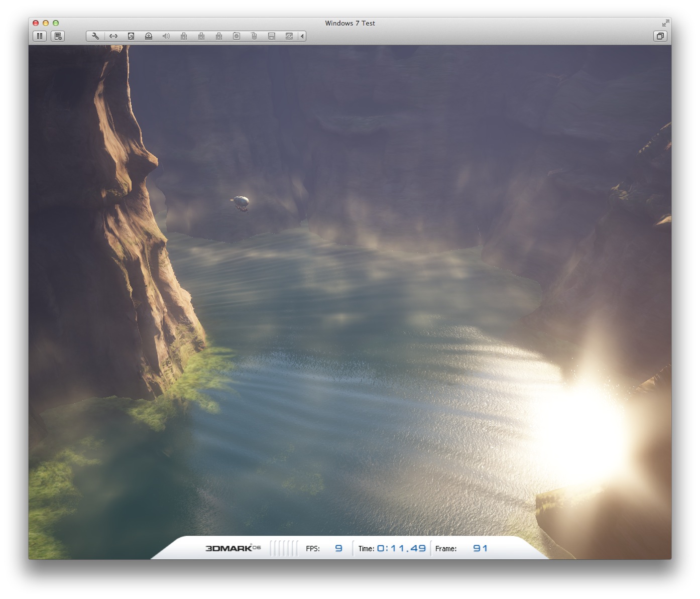Pause the Windows 7 Test virtual machine
This screenshot has width=700, height=599.
point(40,36)
